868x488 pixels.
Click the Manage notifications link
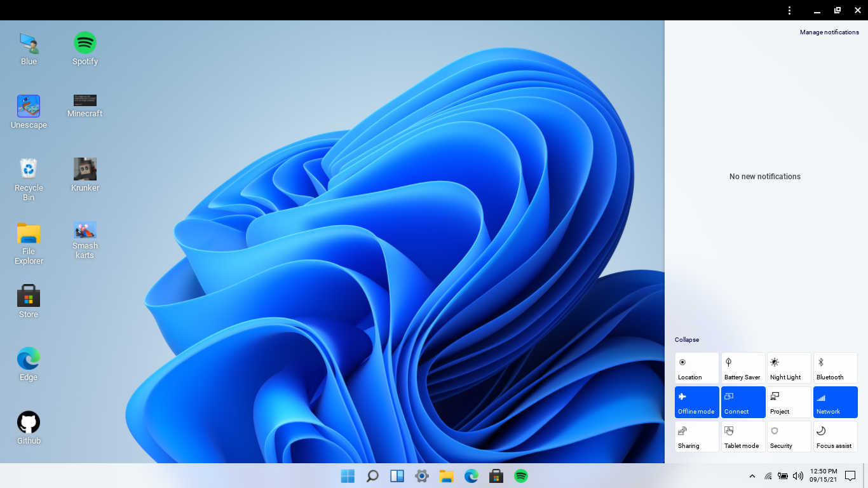[x=829, y=32]
